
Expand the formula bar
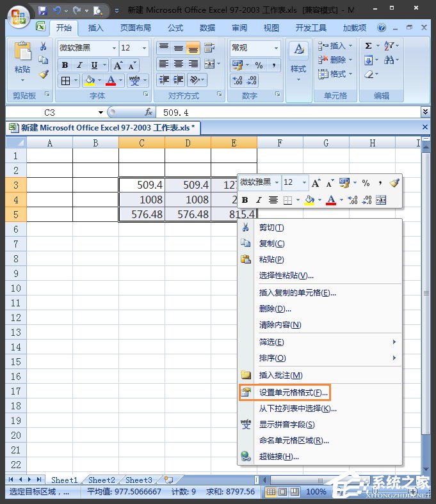coord(425,112)
